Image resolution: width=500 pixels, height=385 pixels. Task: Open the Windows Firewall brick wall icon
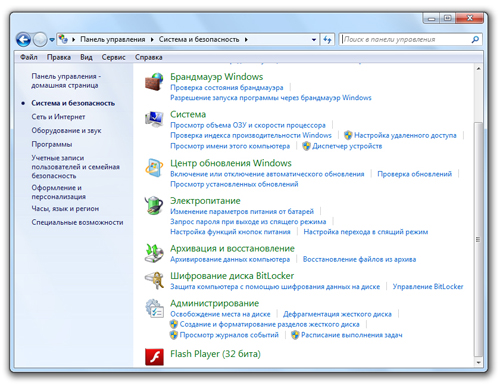(154, 82)
